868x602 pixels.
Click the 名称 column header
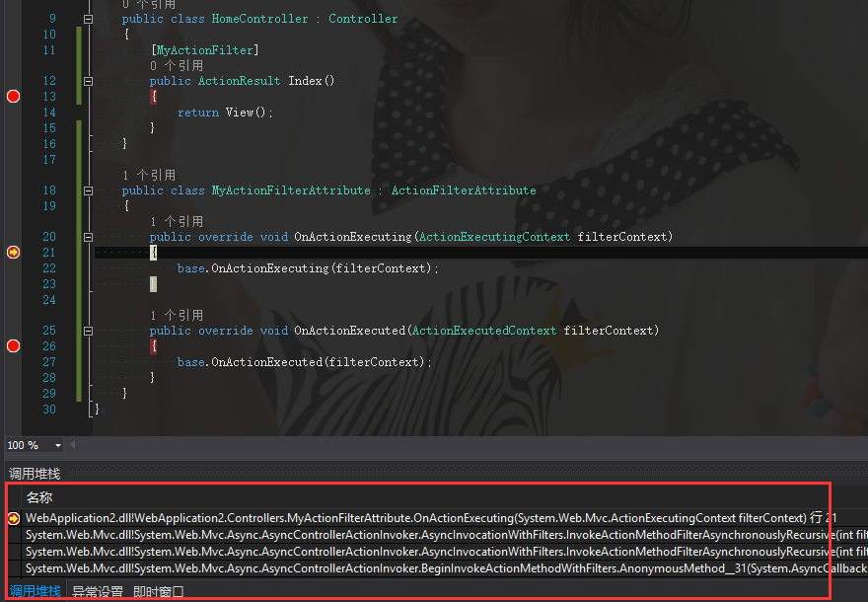click(x=39, y=497)
